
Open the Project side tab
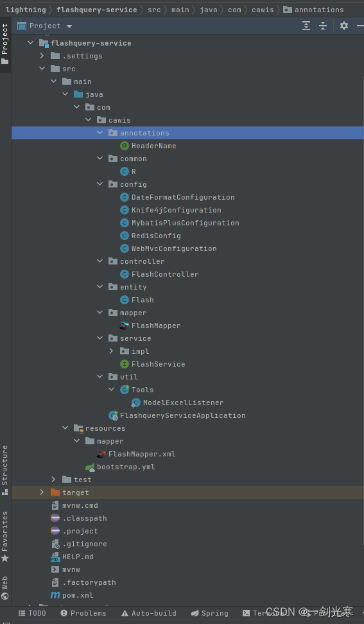pyautogui.click(x=5, y=44)
